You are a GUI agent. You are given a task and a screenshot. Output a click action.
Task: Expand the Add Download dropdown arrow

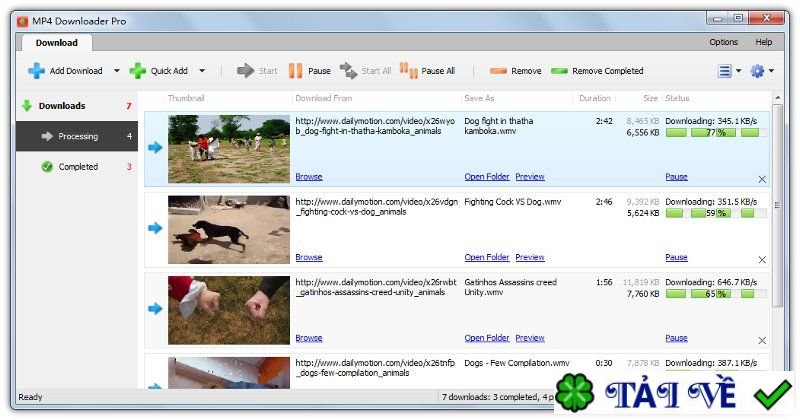pos(116,71)
